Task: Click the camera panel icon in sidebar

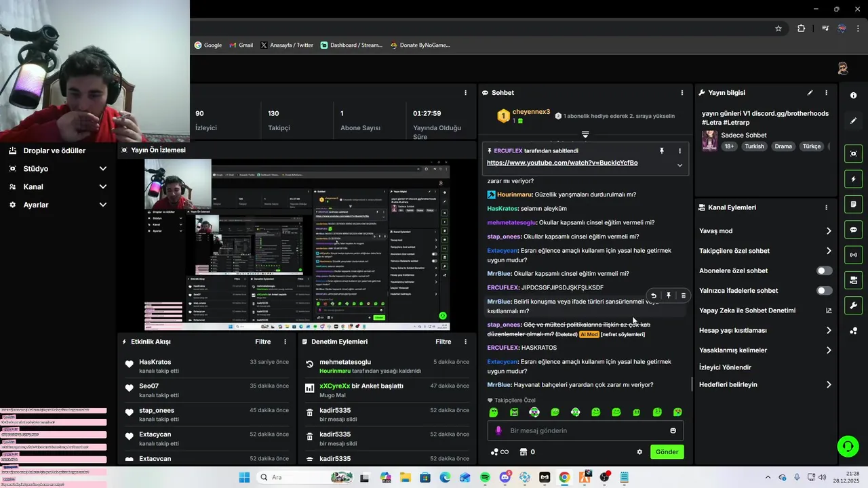Action: click(x=853, y=280)
